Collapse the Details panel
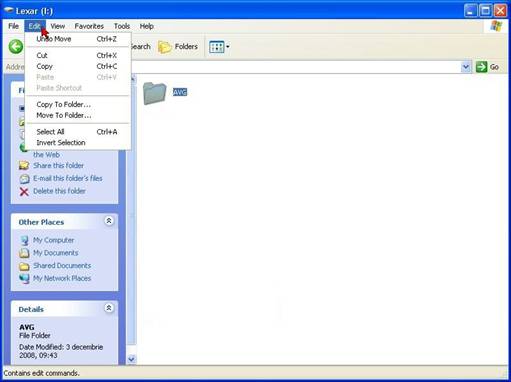Image resolution: width=511 pixels, height=382 pixels. coord(109,308)
